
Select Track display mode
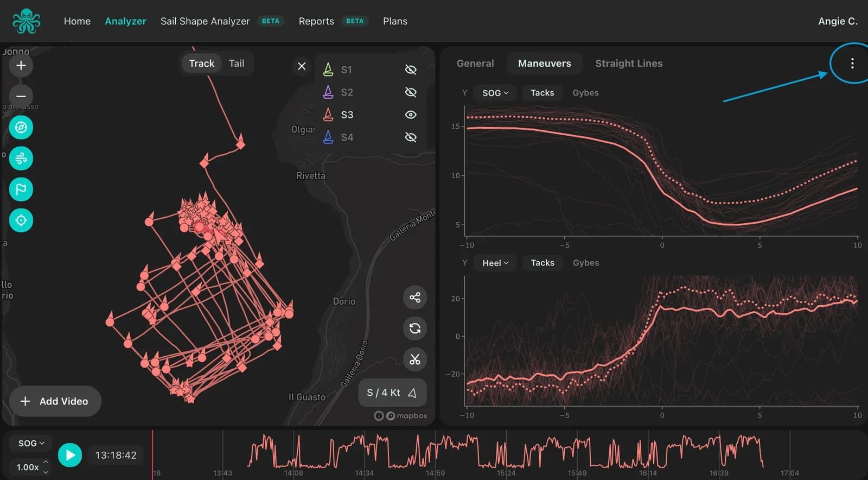pyautogui.click(x=201, y=64)
